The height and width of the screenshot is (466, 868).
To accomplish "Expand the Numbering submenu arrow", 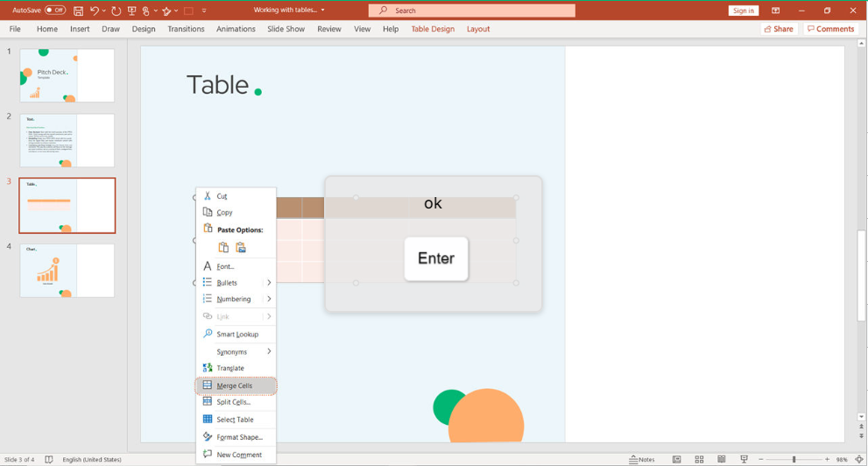I will click(269, 299).
